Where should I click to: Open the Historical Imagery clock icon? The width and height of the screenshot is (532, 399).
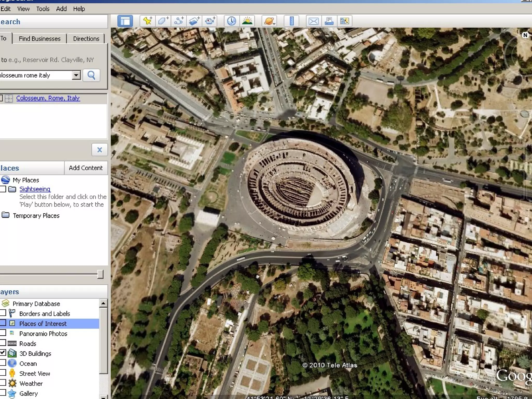pos(231,21)
